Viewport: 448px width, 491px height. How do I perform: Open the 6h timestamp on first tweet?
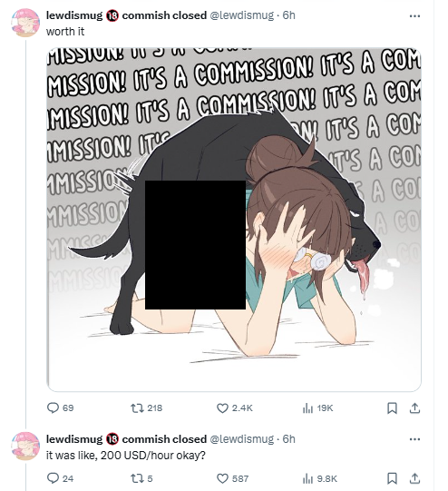[288, 15]
